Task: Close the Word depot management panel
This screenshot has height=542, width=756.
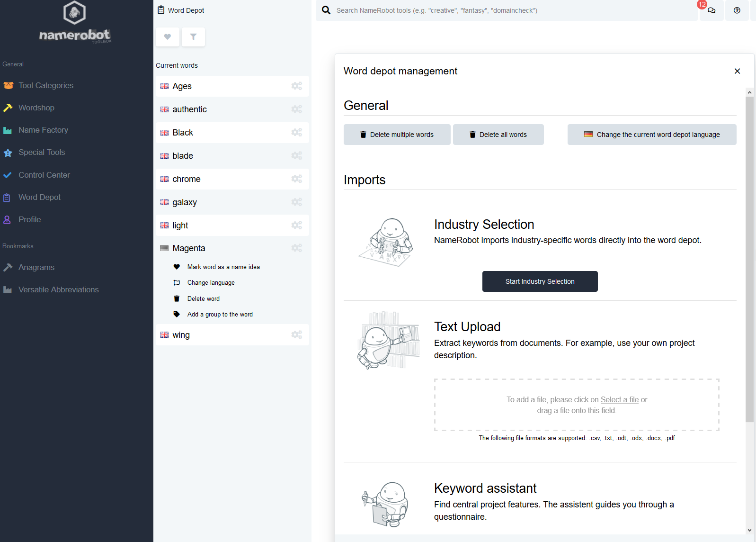Action: click(x=737, y=71)
